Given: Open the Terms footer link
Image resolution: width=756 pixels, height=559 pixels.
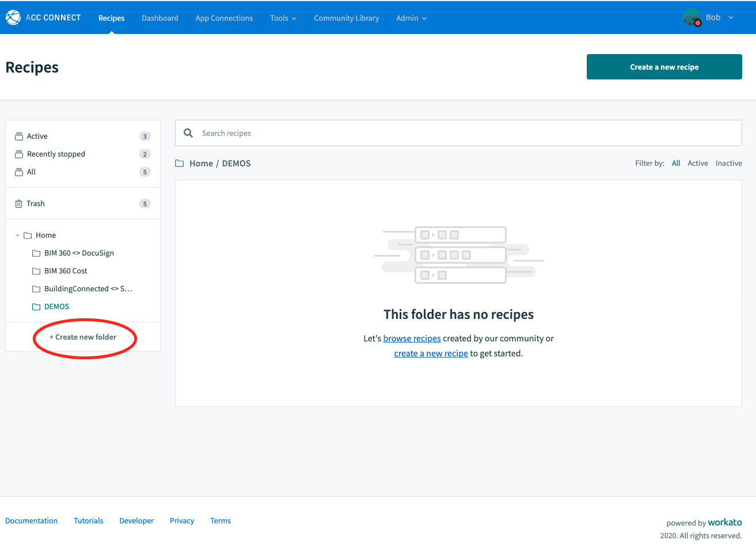Looking at the screenshot, I should (x=221, y=521).
